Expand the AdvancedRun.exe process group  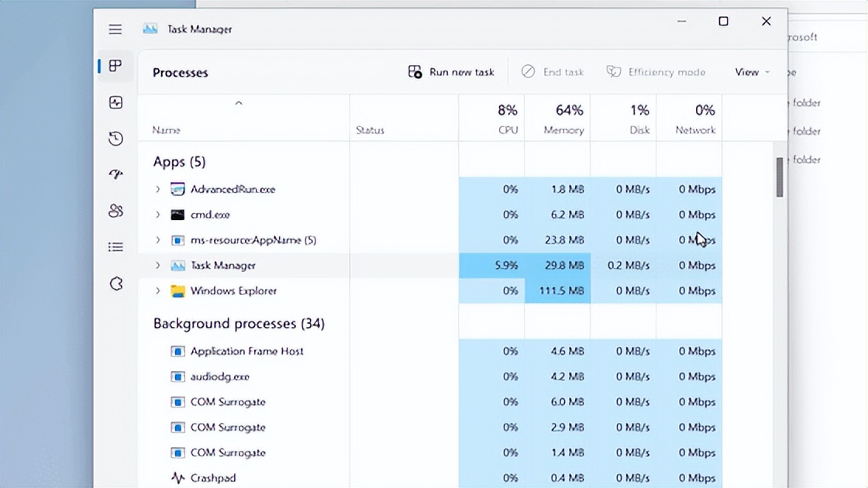pos(157,189)
